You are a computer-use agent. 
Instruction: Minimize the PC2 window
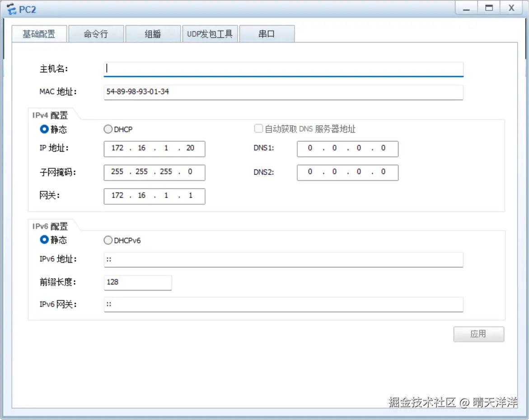(x=466, y=8)
